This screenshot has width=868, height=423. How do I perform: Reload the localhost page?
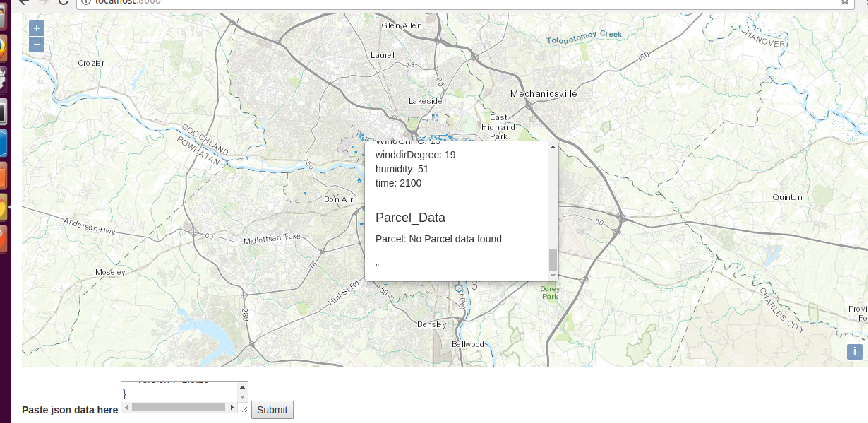(x=63, y=2)
